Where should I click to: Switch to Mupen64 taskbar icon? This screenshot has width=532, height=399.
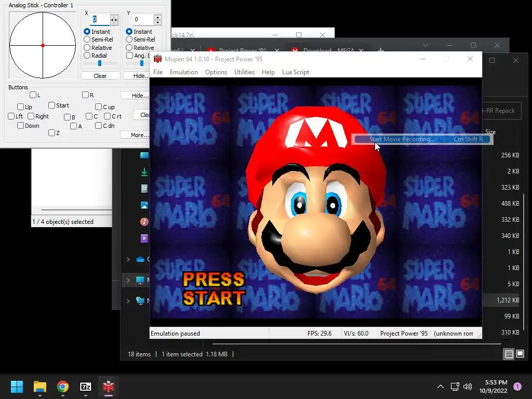tap(108, 387)
